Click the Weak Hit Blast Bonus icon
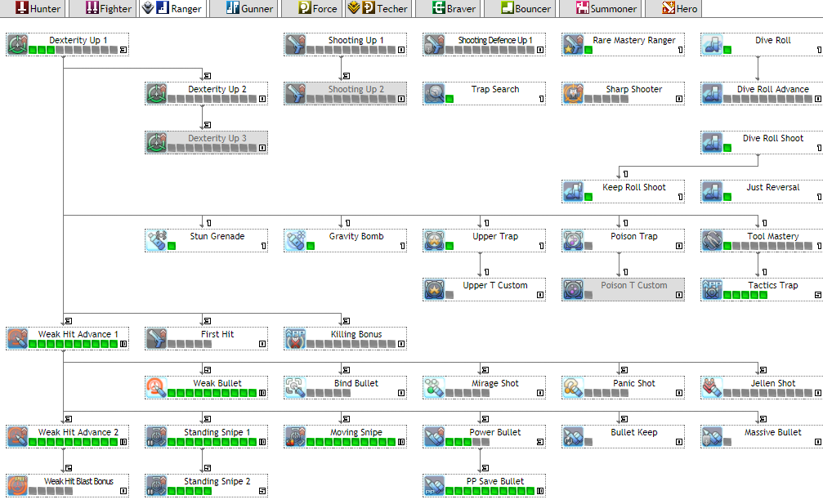The height and width of the screenshot is (504, 823). 18,485
